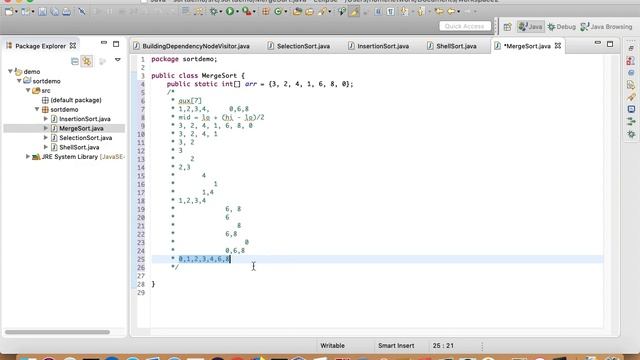The width and height of the screenshot is (640, 360).
Task: Click the New Java Package icon
Action: coord(266,11)
